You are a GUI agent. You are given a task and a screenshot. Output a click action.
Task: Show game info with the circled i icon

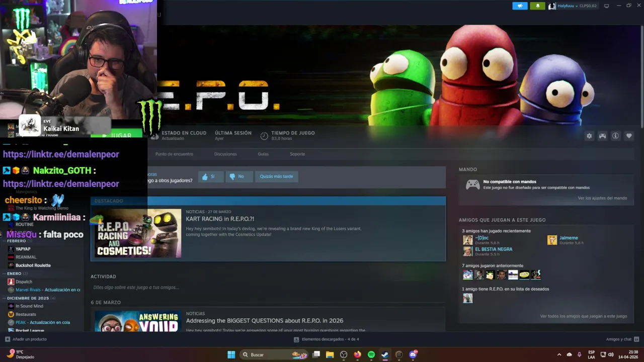[615, 136]
